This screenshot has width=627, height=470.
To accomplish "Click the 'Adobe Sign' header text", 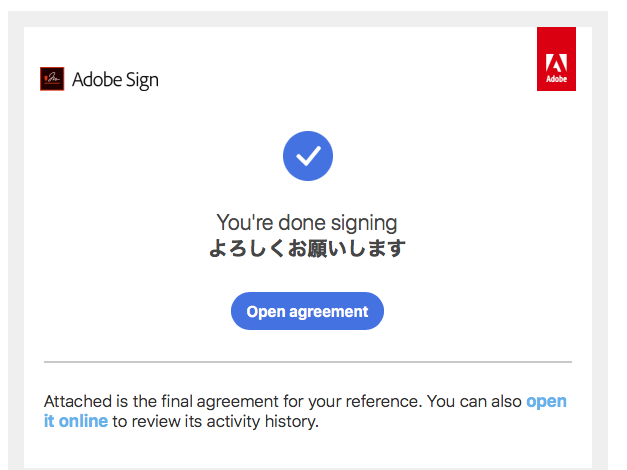I will point(115,80).
